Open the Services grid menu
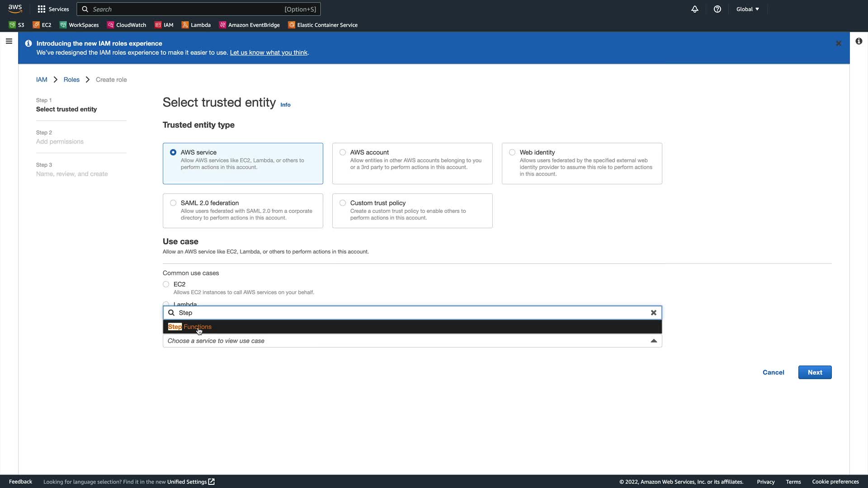This screenshot has width=868, height=488. [53, 9]
